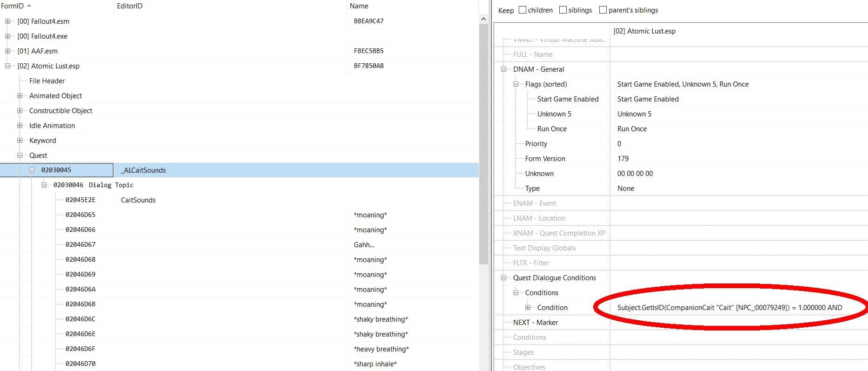Expand the Constructible Object group

pyautogui.click(x=20, y=111)
